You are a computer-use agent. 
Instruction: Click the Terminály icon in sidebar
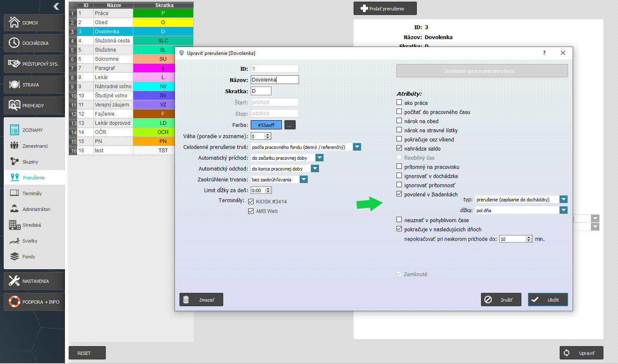[x=14, y=193]
